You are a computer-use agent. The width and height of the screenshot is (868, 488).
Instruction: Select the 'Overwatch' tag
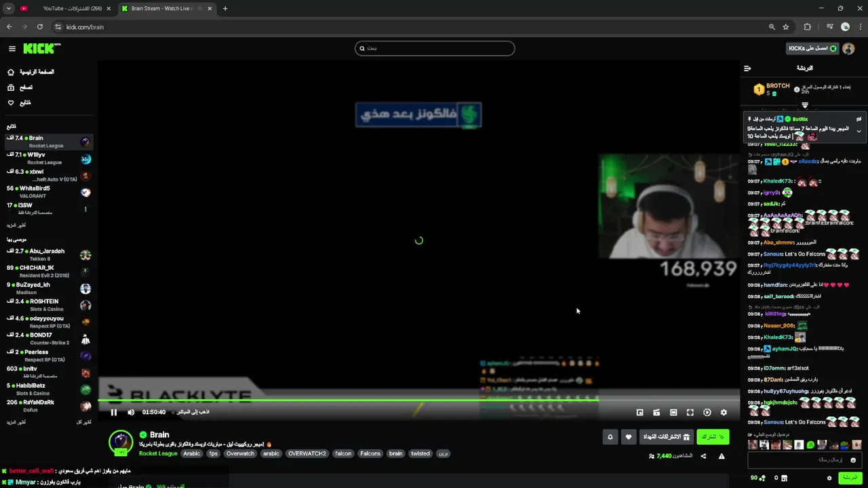click(240, 453)
